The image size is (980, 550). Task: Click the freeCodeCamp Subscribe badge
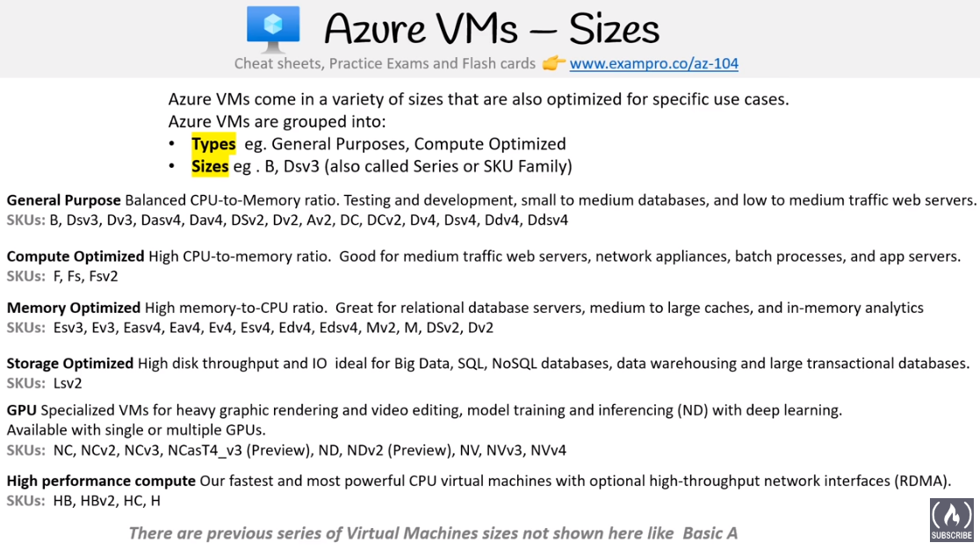click(951, 520)
